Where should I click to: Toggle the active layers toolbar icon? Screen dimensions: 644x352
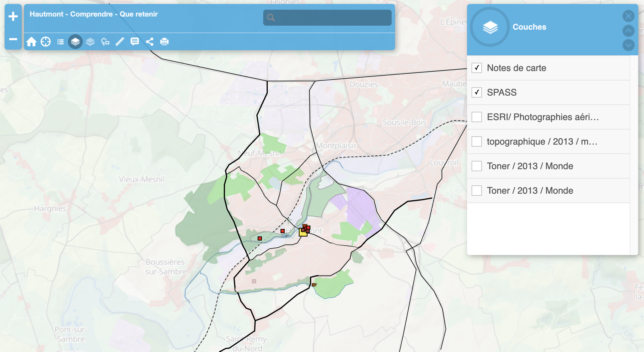point(75,42)
